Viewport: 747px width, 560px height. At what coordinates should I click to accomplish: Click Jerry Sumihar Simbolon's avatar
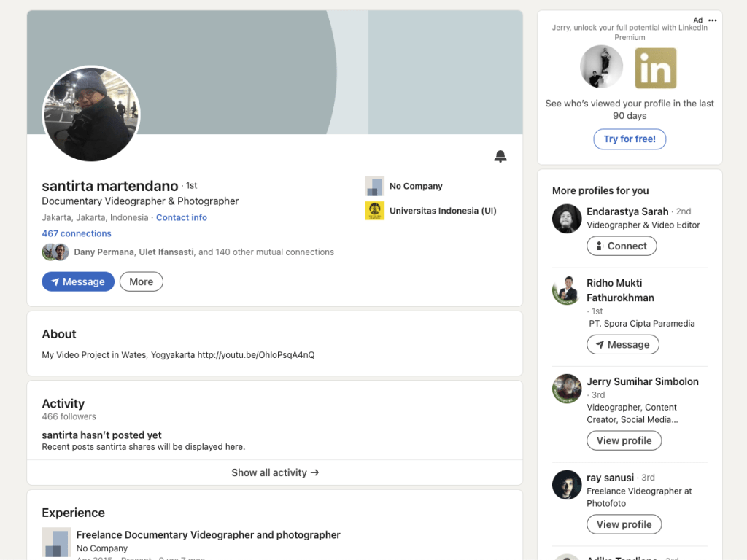pyautogui.click(x=567, y=389)
